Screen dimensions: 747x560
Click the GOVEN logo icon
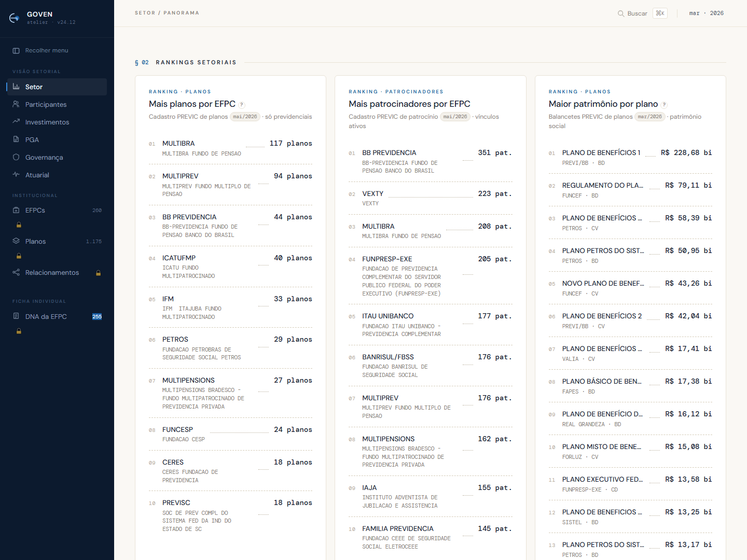click(15, 18)
